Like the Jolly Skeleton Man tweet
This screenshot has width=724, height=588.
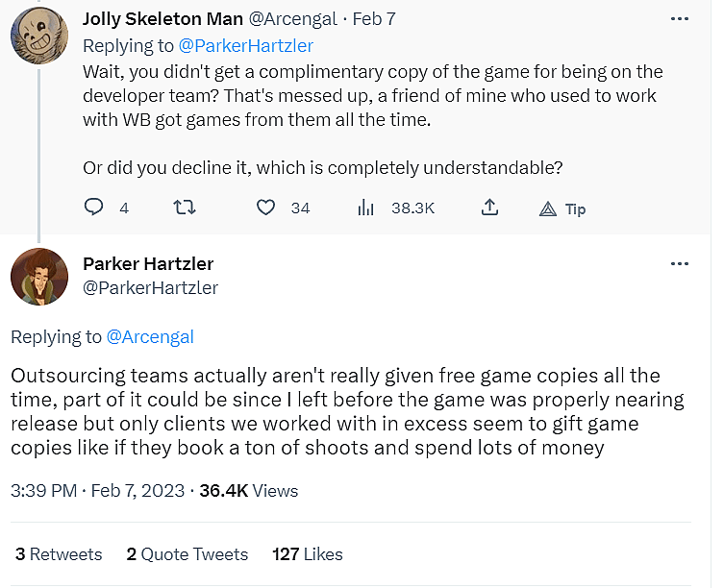click(x=266, y=208)
